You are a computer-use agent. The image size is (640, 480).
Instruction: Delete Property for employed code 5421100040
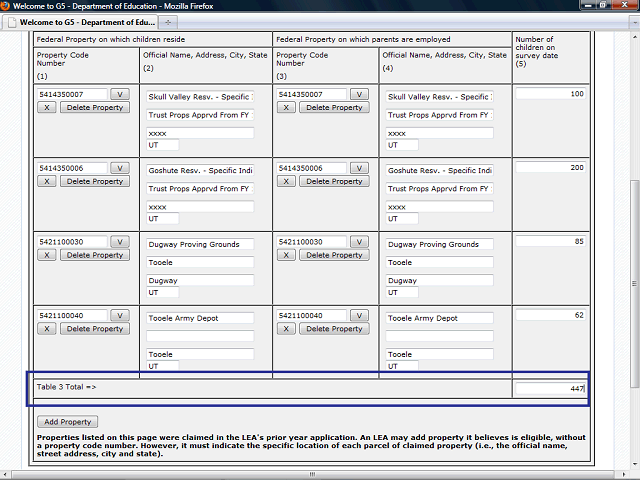[x=334, y=329]
